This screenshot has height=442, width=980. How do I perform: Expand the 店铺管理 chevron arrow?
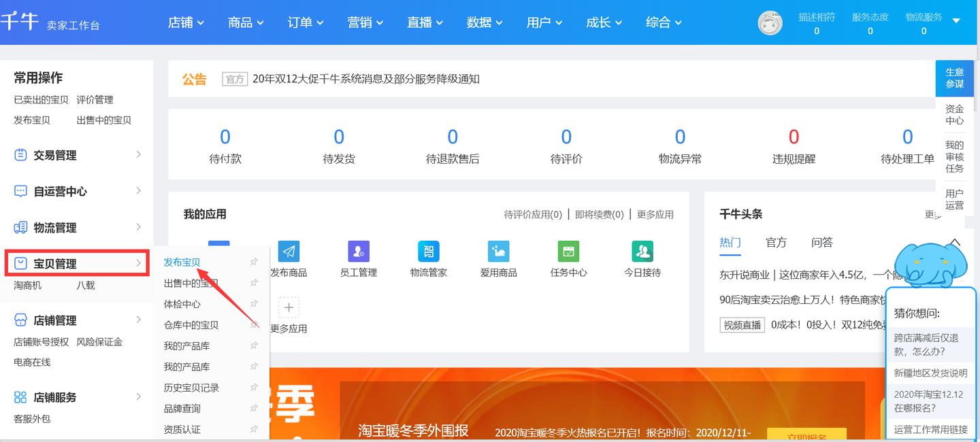coord(139,319)
